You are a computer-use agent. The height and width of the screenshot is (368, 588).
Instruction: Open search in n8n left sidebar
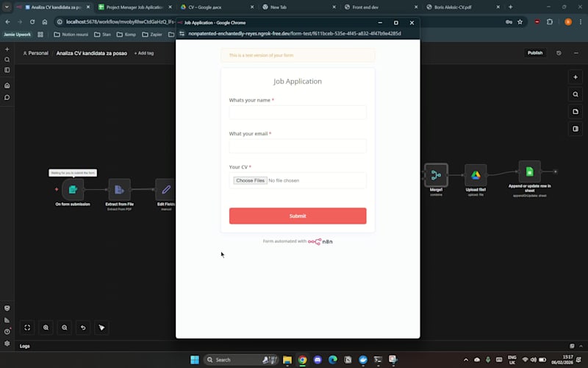pos(7,60)
